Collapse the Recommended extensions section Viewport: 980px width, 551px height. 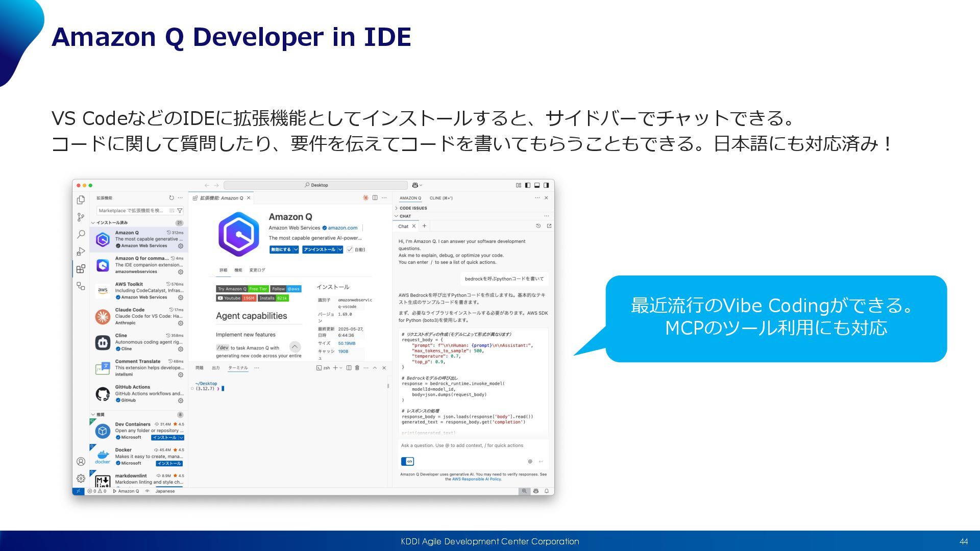93,415
